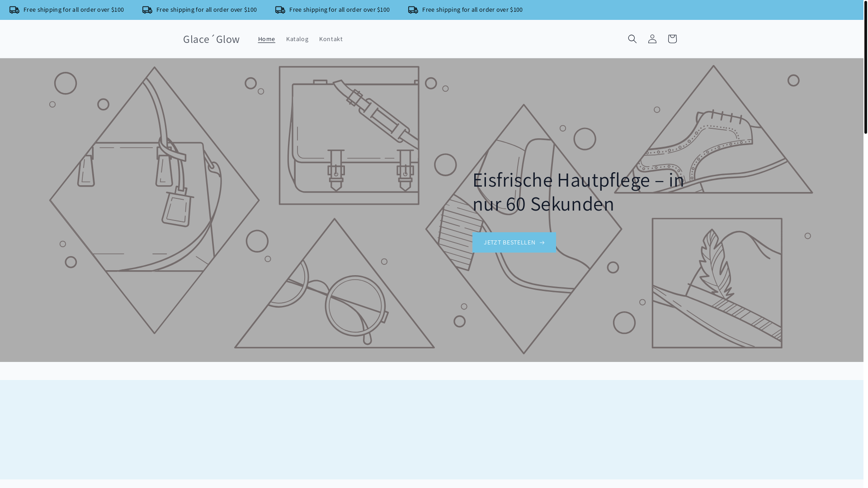Click the third delivery truck icon
The height and width of the screenshot is (488, 868).
[280, 10]
